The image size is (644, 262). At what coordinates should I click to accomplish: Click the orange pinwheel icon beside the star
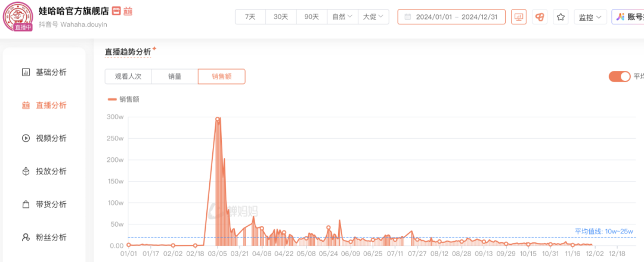[540, 17]
